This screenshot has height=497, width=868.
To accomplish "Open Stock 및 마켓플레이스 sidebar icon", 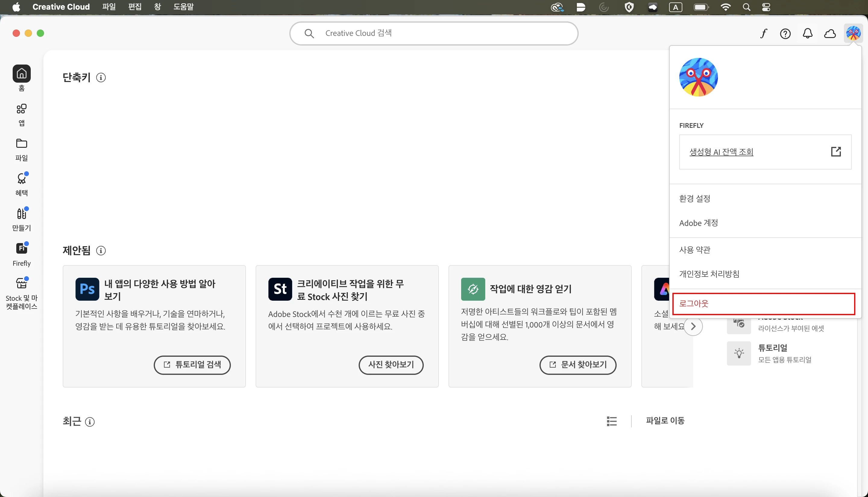I will (21, 283).
